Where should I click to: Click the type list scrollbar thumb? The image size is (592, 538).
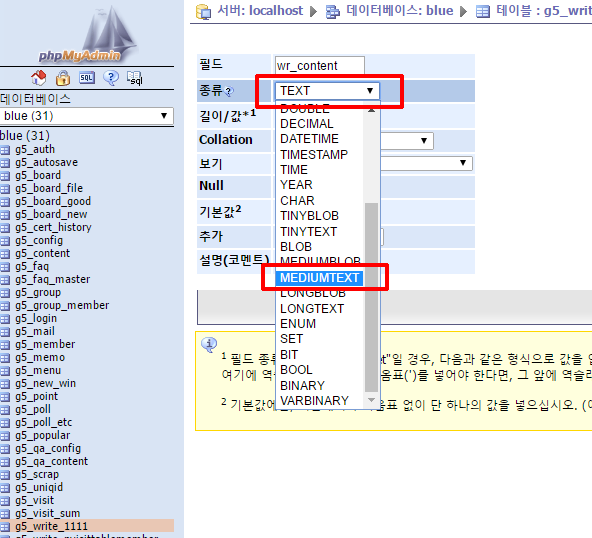(x=372, y=298)
